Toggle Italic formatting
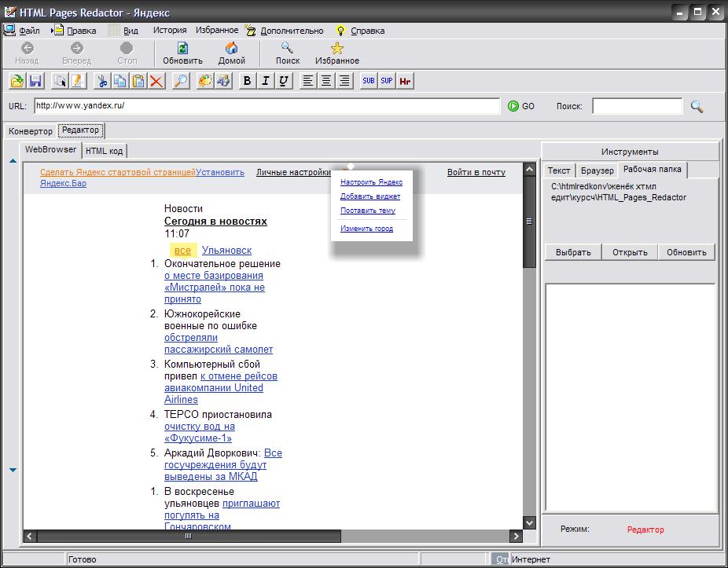The height and width of the screenshot is (568, 728). tap(266, 81)
